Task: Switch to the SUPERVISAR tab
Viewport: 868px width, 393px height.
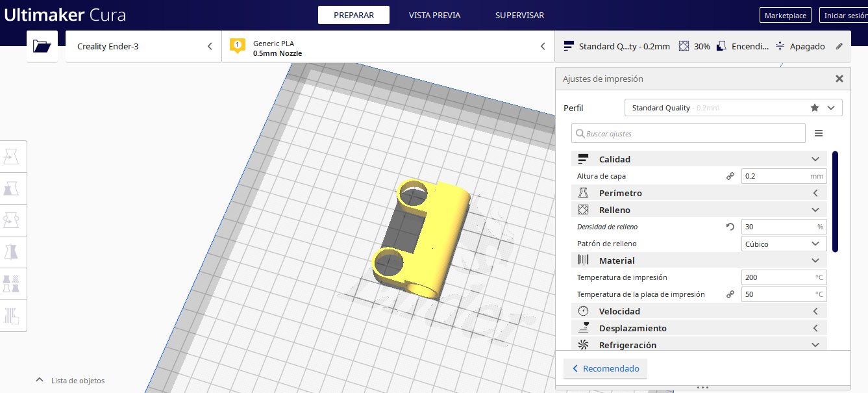Action: pos(519,15)
